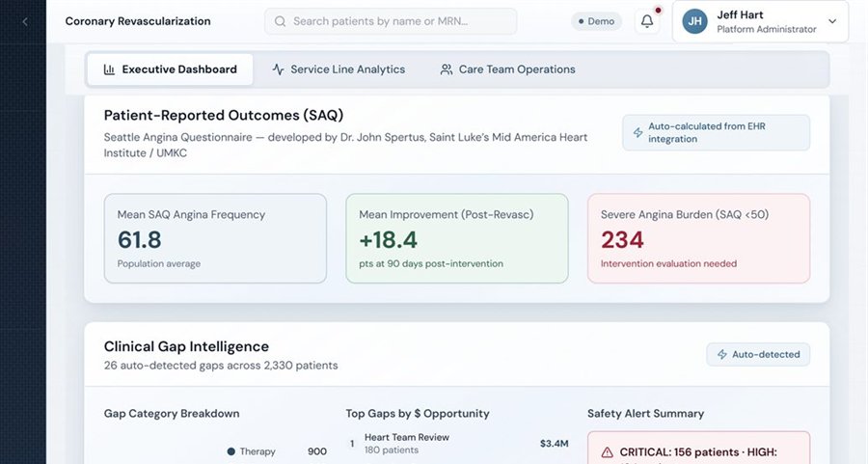Click the JH avatar circle
This screenshot has height=464, width=868.
694,21
